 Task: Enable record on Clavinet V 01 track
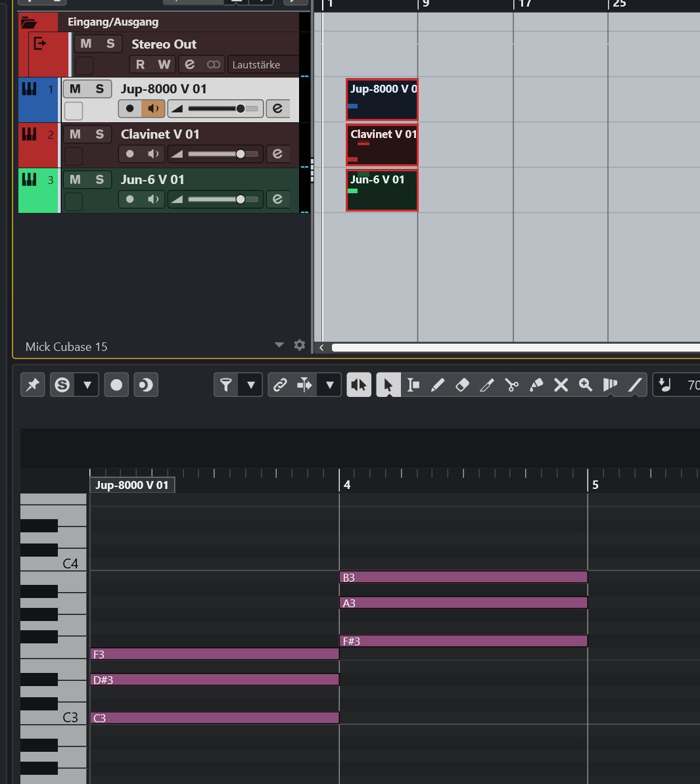[x=129, y=154]
